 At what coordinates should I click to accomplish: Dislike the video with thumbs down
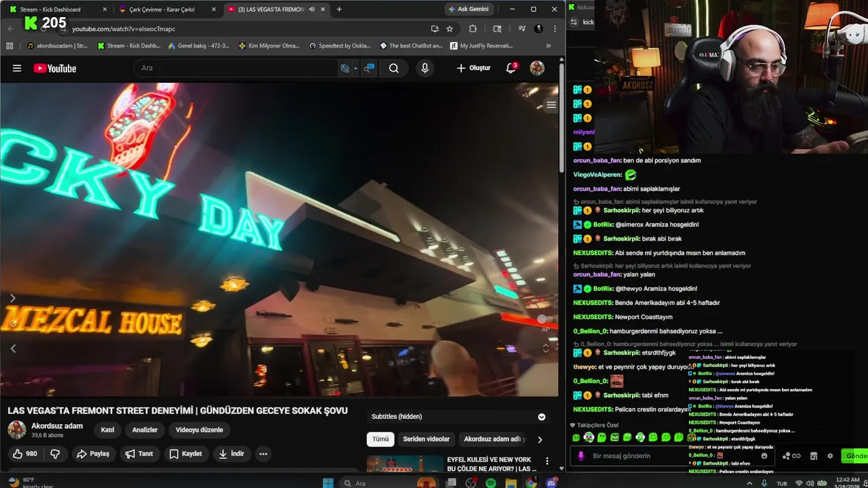56,453
